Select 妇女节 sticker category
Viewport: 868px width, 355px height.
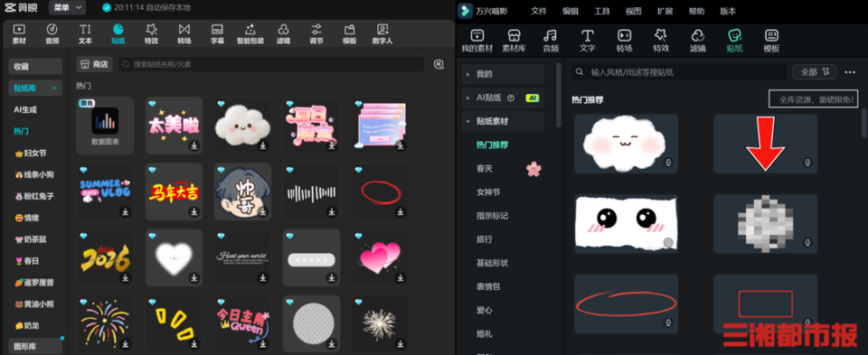(31, 154)
